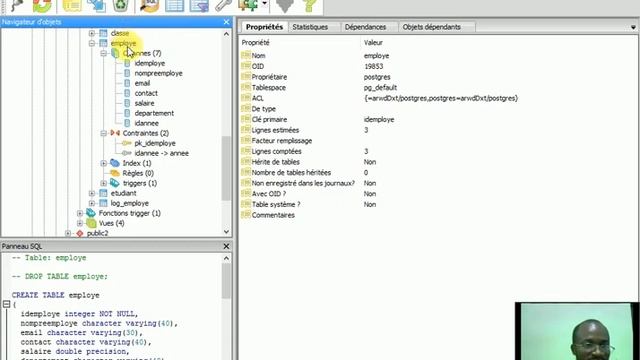
Task: Click the Contraintes (2) node icon
Action: pyautogui.click(x=115, y=133)
